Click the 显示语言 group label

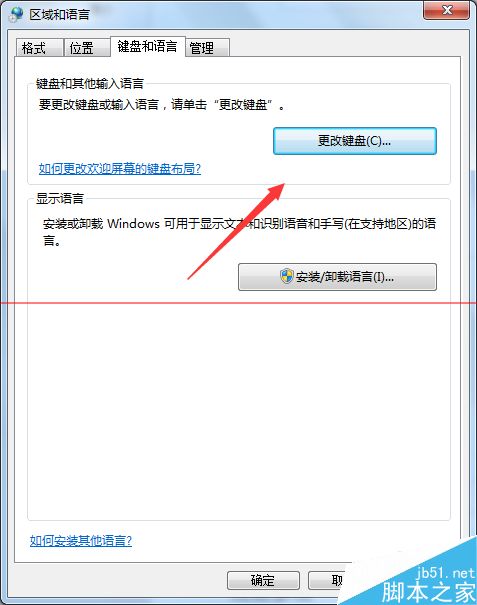click(x=60, y=198)
